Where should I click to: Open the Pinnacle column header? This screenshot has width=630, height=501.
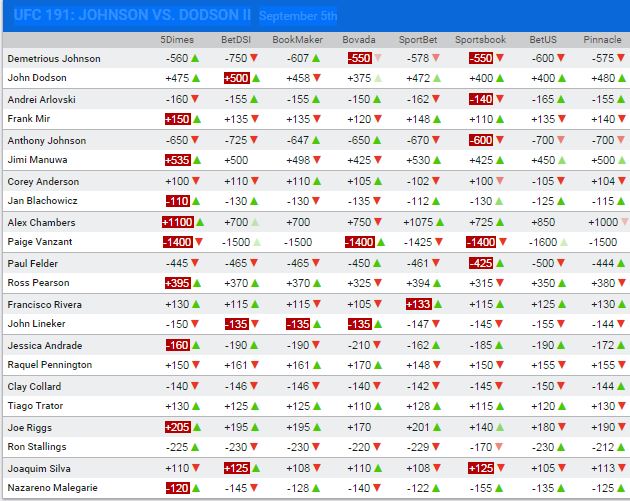click(x=602, y=40)
